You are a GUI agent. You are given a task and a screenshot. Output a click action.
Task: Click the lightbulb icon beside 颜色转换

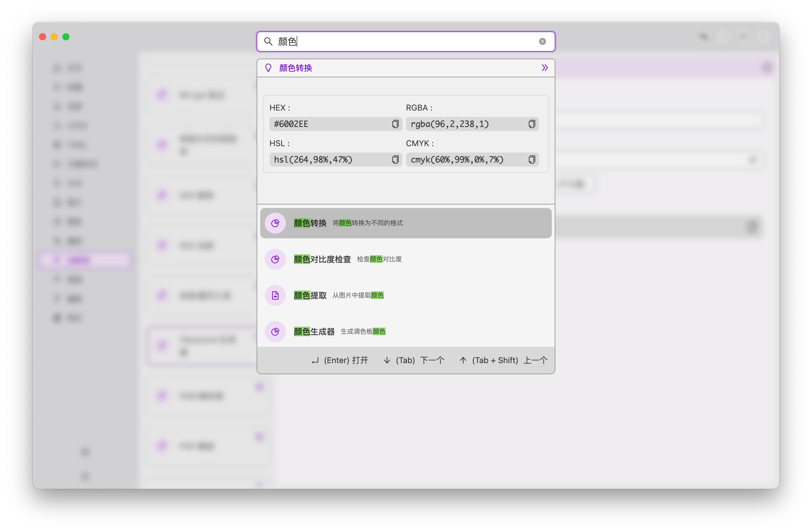click(x=268, y=68)
